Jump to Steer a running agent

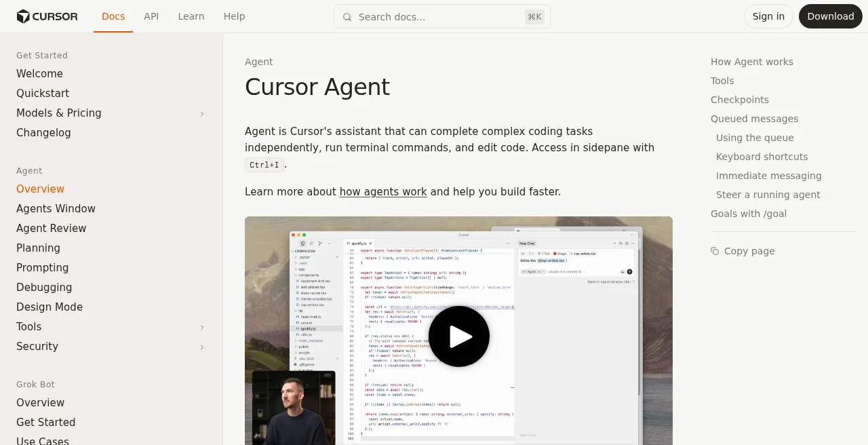tap(768, 195)
